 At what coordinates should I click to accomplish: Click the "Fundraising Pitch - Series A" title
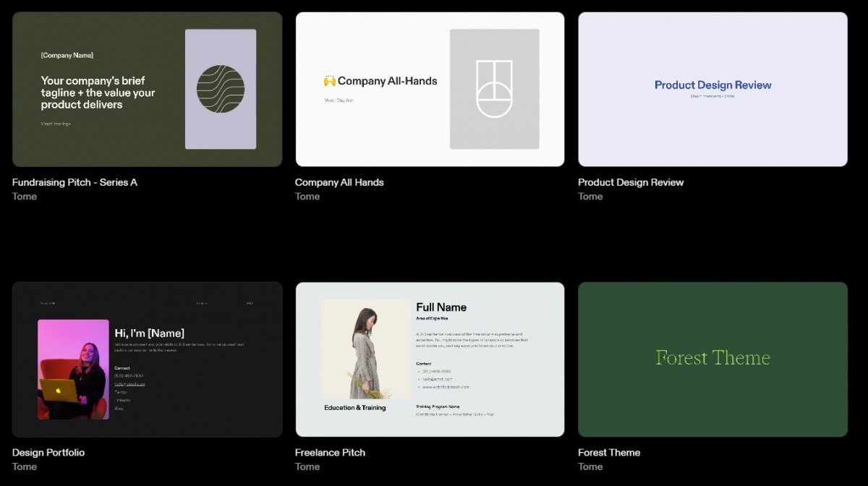point(75,182)
